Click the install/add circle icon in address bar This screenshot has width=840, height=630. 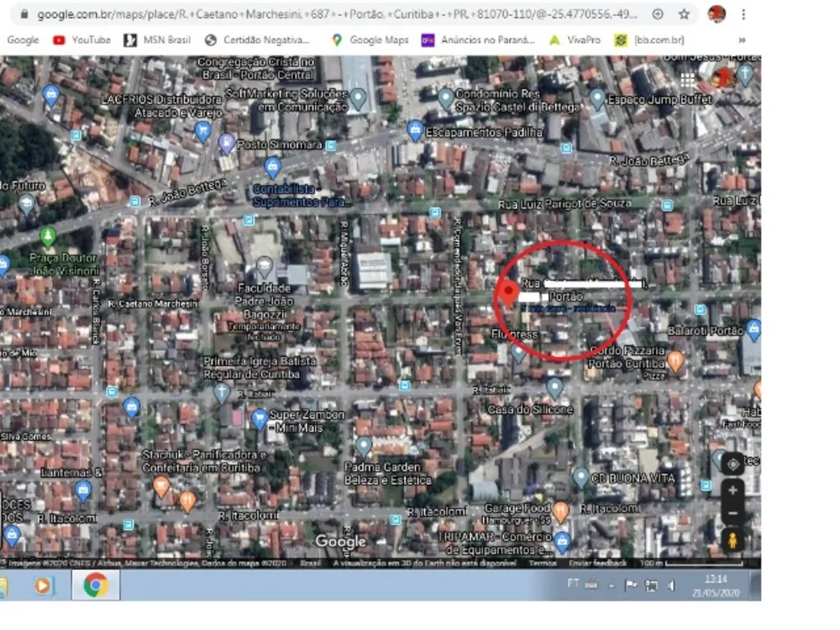pos(658,14)
